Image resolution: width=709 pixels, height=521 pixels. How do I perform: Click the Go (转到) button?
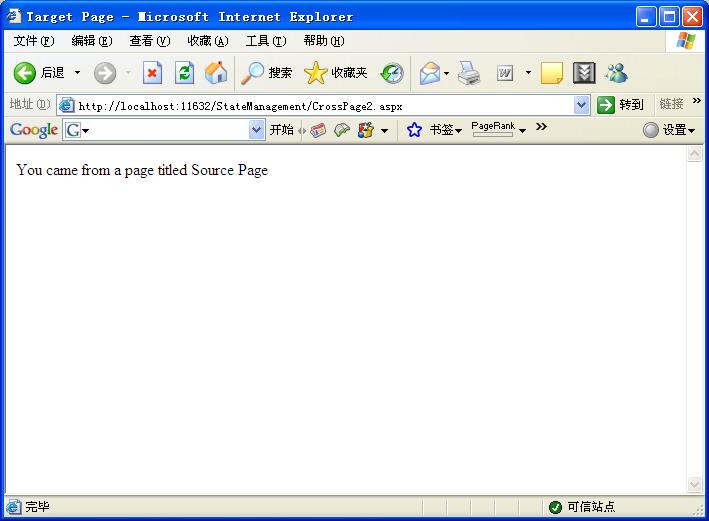point(620,105)
